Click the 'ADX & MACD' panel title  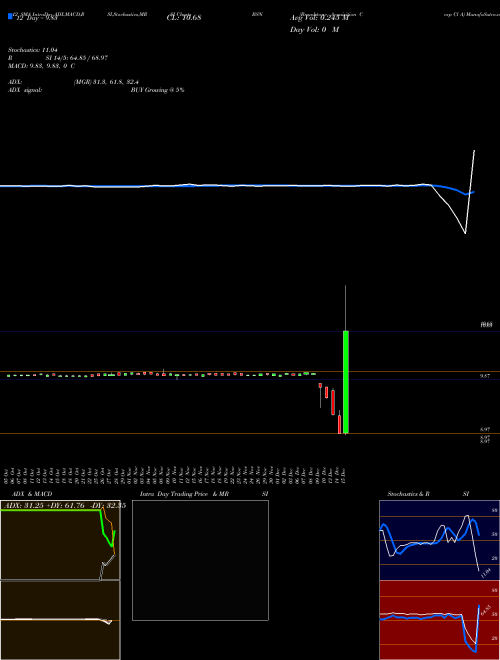[x=32, y=494]
